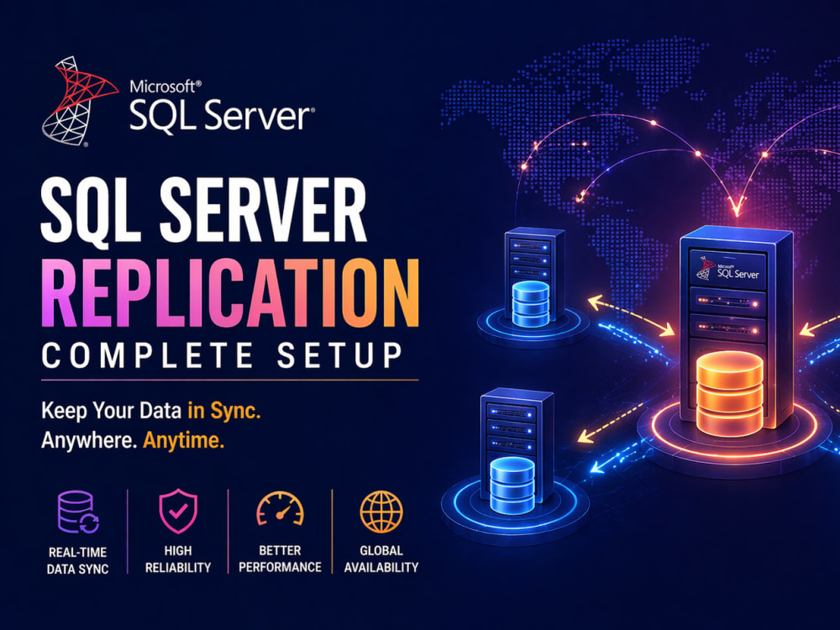Click the "Anywhere. Anytime." line
The width and height of the screenshot is (840, 630).
coord(133,440)
